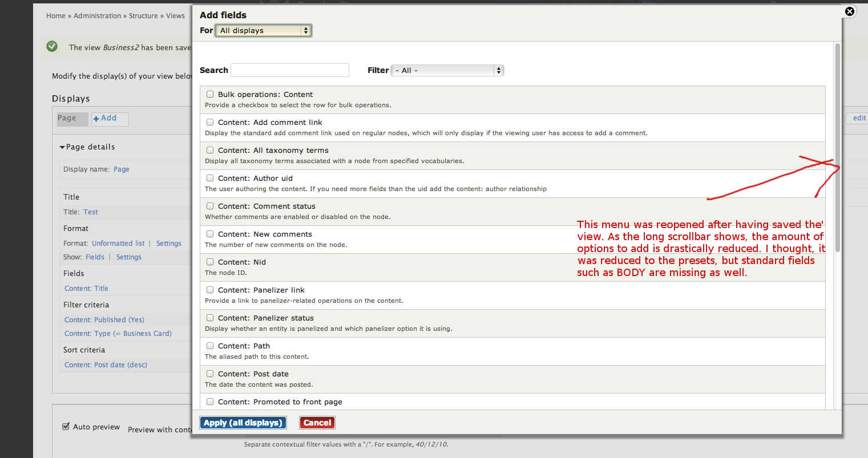
Task: Open the Filter - All - dropdown
Action: (x=447, y=70)
